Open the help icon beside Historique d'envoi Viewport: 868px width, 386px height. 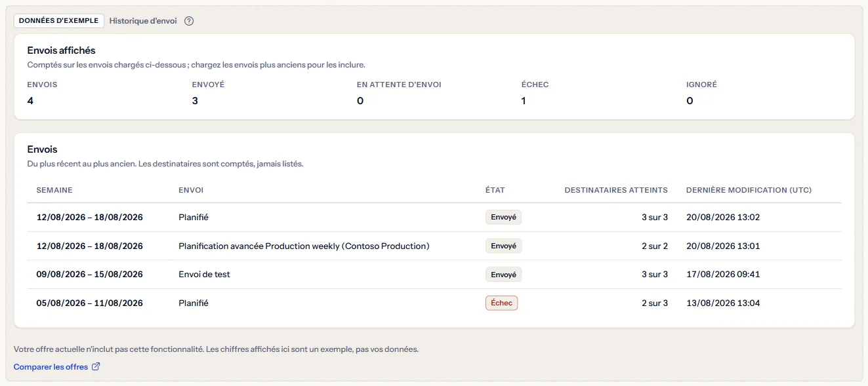tap(189, 21)
